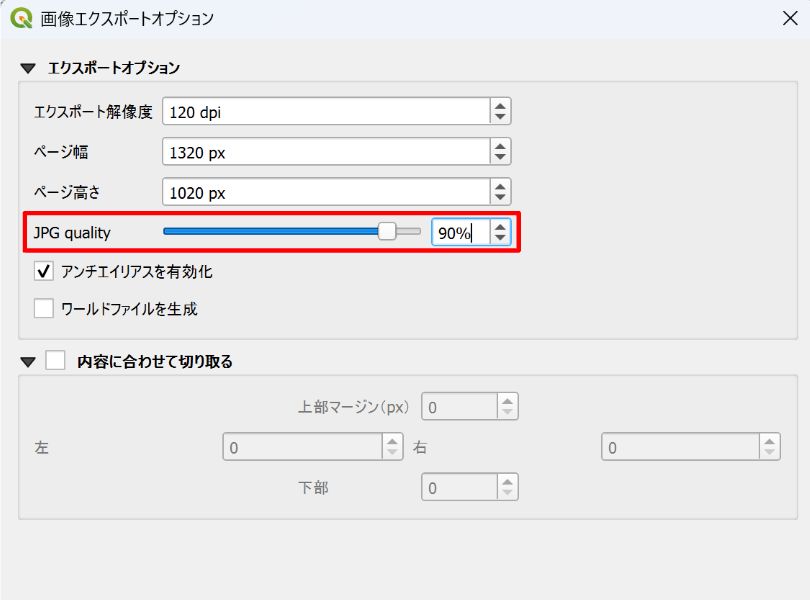
Task: Uncheck アンチエイリアスを有効化 checkbox
Action: click(x=43, y=271)
